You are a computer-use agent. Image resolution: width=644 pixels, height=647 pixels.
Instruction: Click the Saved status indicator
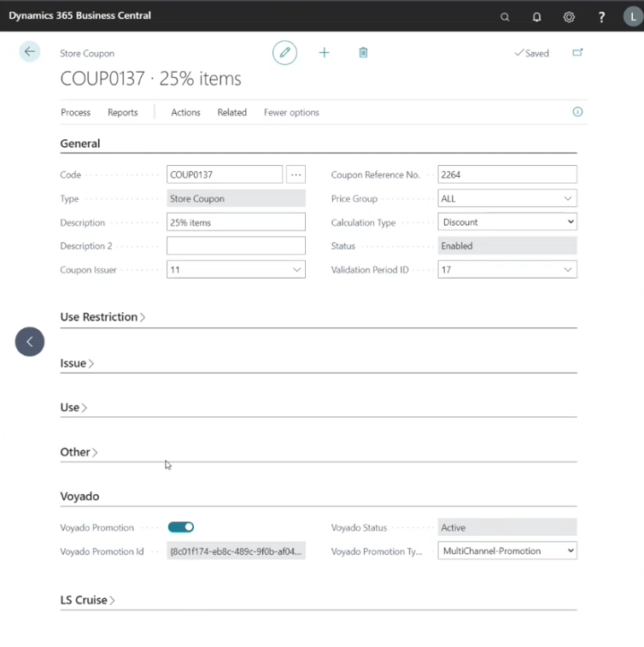(532, 53)
